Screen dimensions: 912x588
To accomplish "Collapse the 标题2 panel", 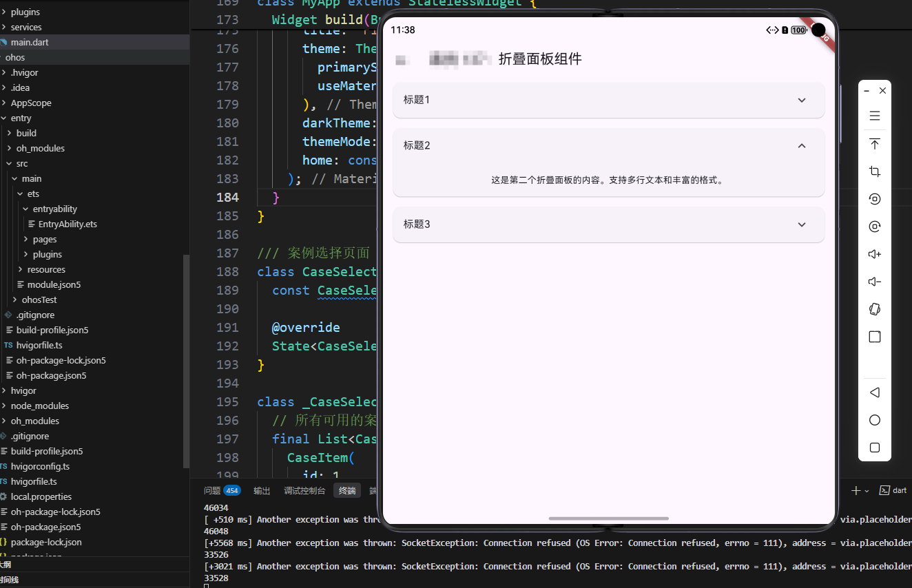I will pos(608,145).
